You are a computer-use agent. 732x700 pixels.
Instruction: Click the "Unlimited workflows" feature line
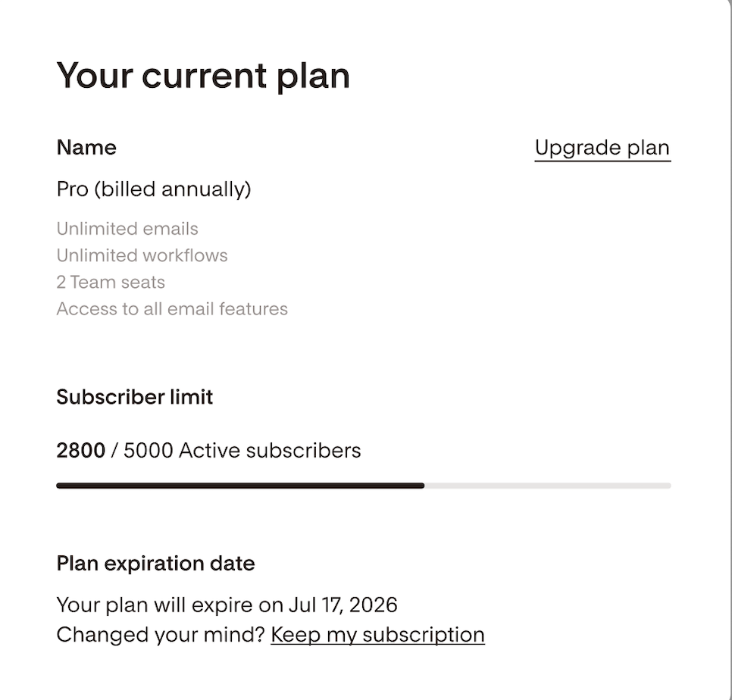tap(142, 255)
